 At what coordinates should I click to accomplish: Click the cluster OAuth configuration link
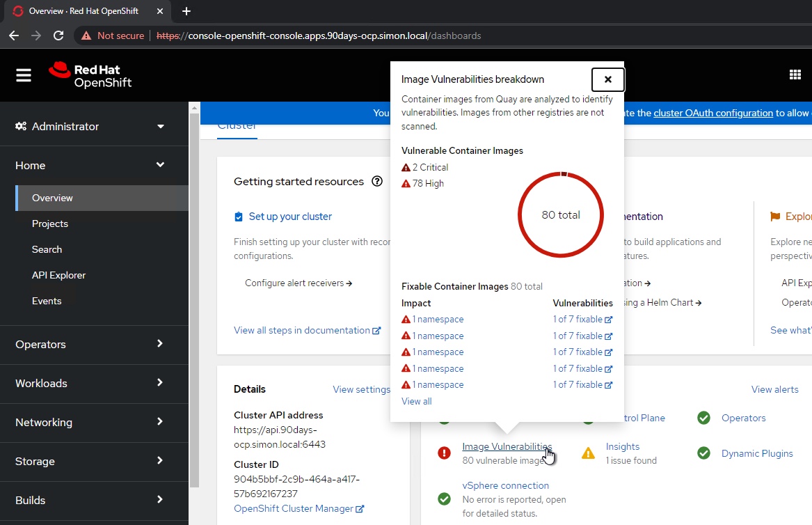click(x=713, y=113)
